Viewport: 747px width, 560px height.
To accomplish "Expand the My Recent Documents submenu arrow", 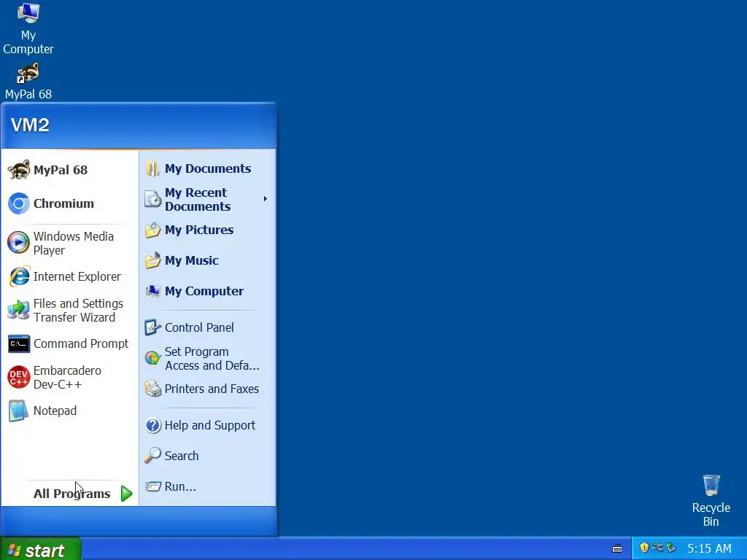I will pyautogui.click(x=266, y=198).
